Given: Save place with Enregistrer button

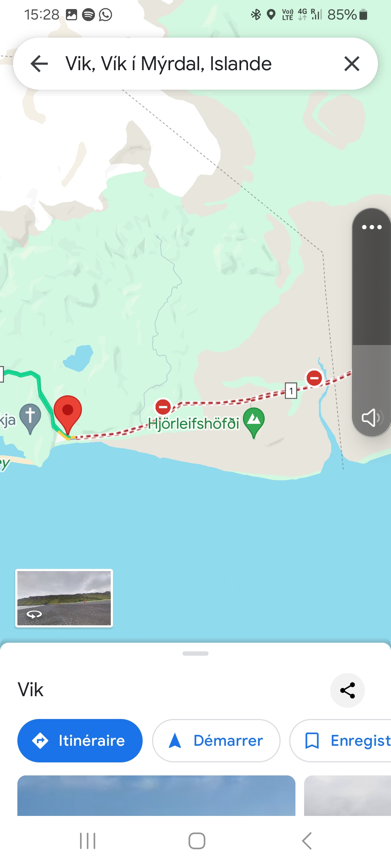Looking at the screenshot, I should click(x=340, y=741).
